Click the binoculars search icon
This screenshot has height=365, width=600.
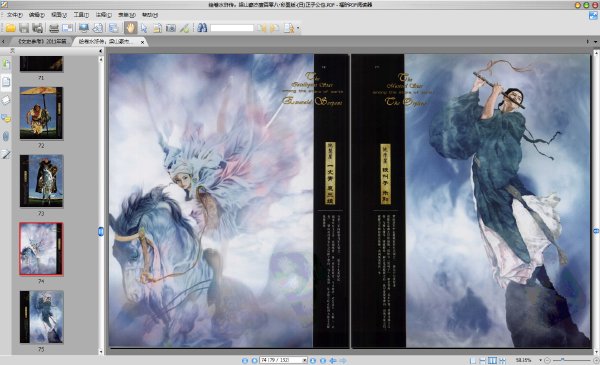[x=202, y=28]
